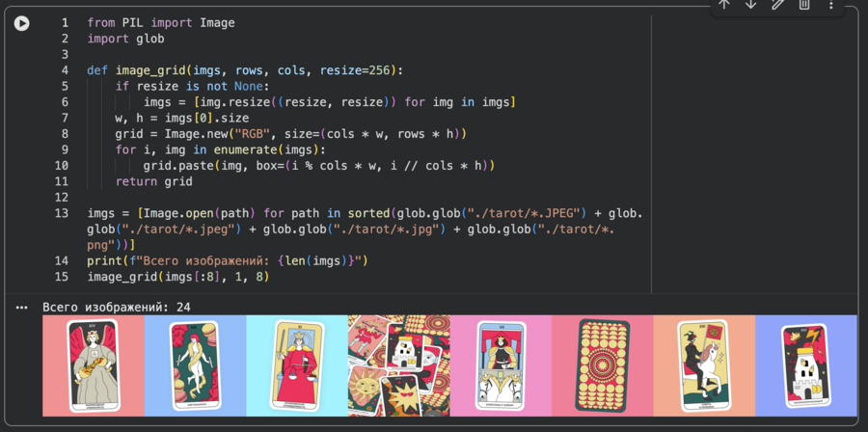This screenshot has width=868, height=432.
Task: Click the 'w, h = imgs[0].size' line
Action: pos(182,119)
